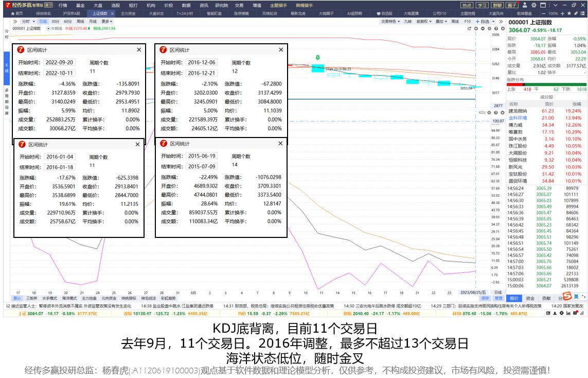The image size is (588, 378).
Task: Click the 九转 toolbar button
Action: pyautogui.click(x=407, y=22)
